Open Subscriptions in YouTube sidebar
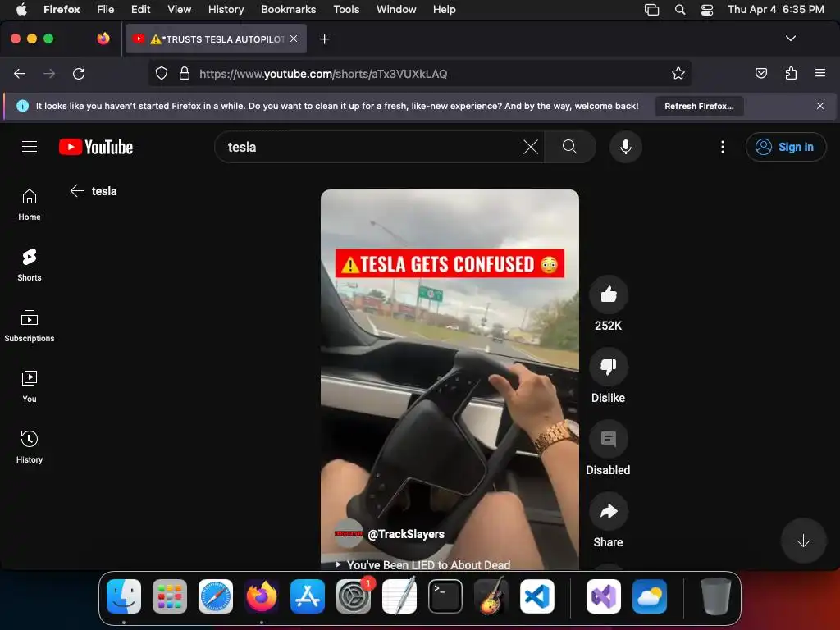This screenshot has height=630, width=840. point(30,326)
